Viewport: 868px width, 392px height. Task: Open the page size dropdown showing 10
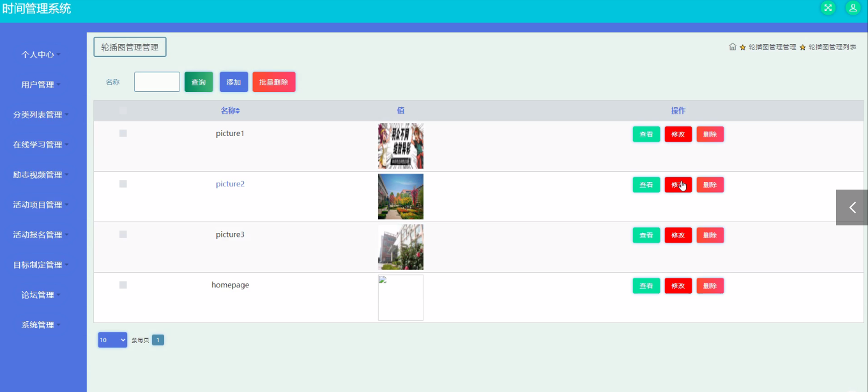pyautogui.click(x=113, y=340)
